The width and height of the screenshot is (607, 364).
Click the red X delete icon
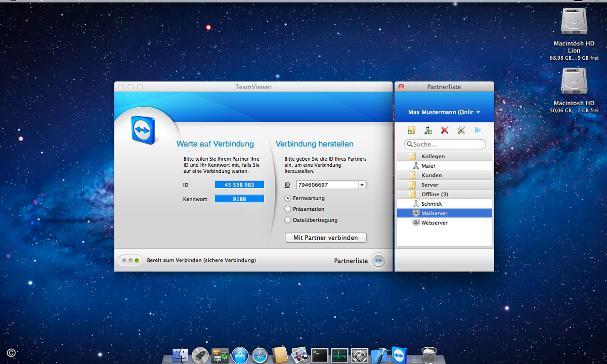[x=445, y=130]
